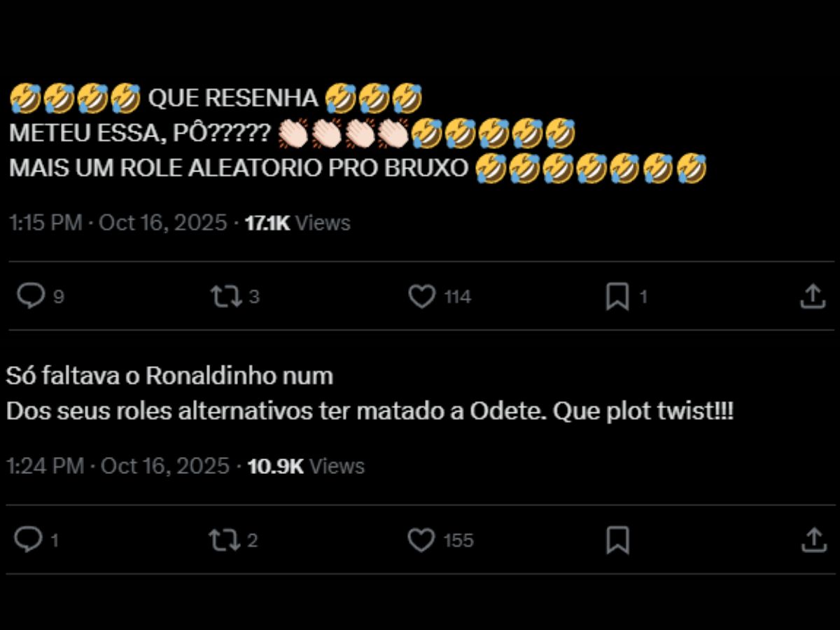840x630 pixels.
Task: Bookmark the Ronaldinho tweet
Action: [617, 540]
